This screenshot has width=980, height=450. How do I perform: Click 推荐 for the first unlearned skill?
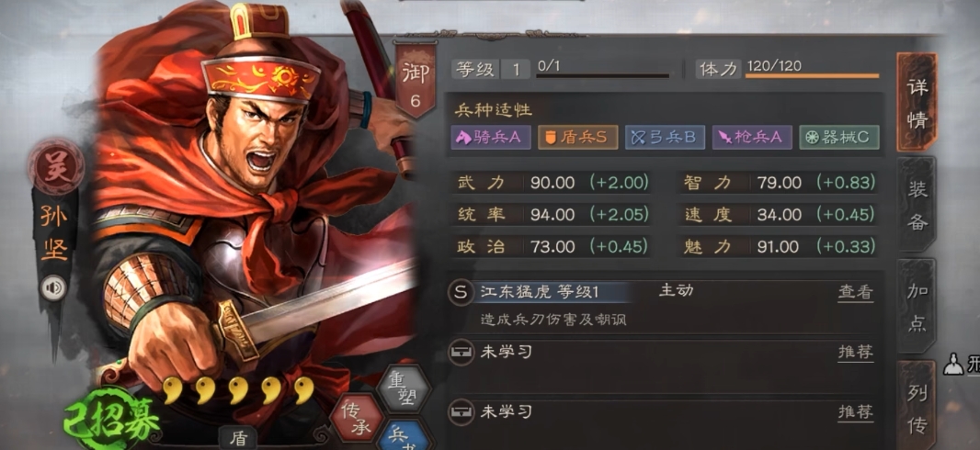tap(855, 352)
